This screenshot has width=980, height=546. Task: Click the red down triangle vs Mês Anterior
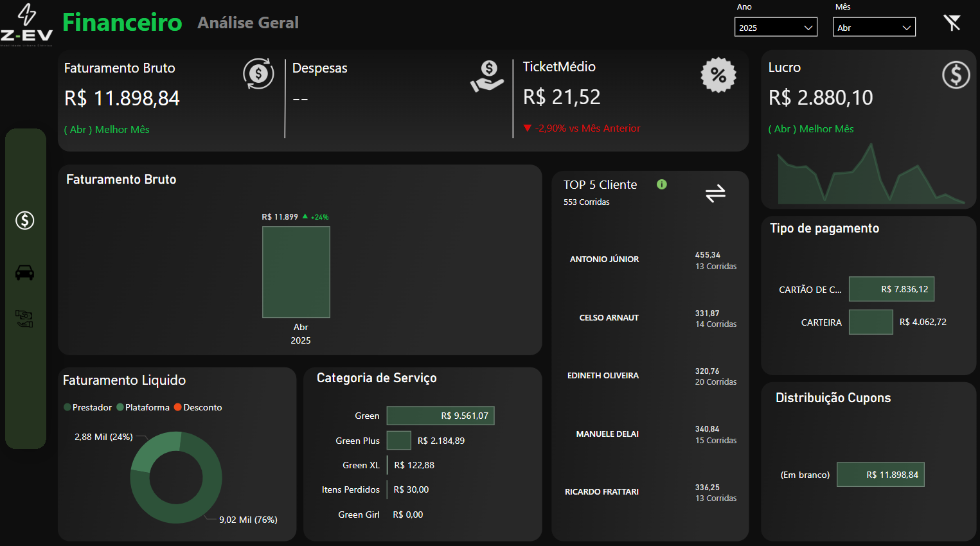pyautogui.click(x=528, y=128)
